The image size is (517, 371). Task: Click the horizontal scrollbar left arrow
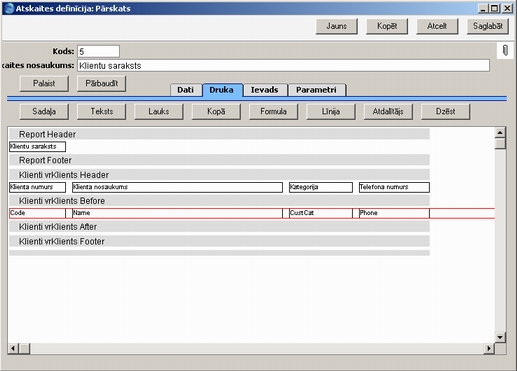click(x=13, y=349)
